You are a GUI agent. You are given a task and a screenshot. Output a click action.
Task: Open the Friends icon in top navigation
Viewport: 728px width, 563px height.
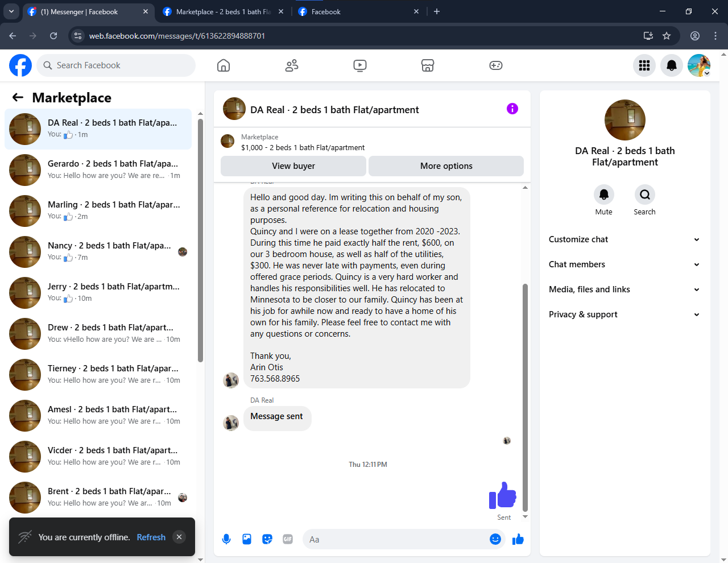coord(292,65)
